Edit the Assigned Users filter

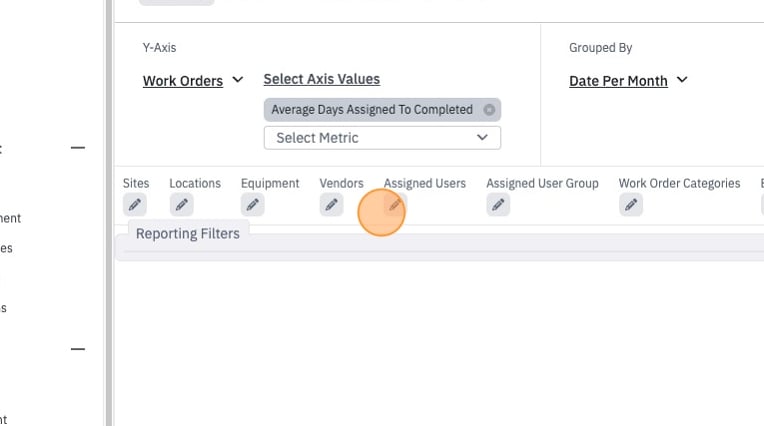(x=395, y=205)
